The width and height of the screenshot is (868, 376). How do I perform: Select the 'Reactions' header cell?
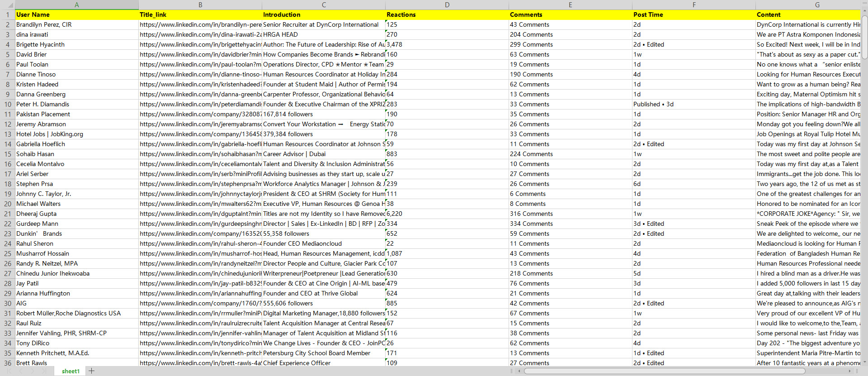click(447, 14)
